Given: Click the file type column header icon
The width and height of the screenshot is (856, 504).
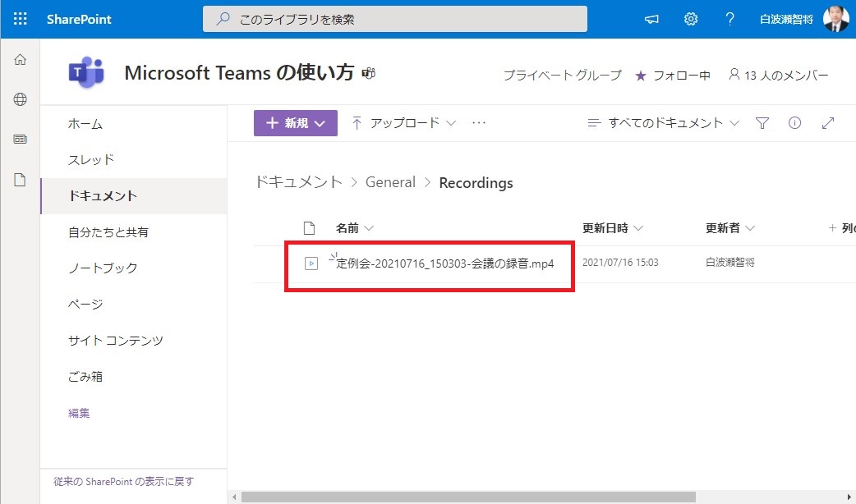Looking at the screenshot, I should click(x=310, y=228).
